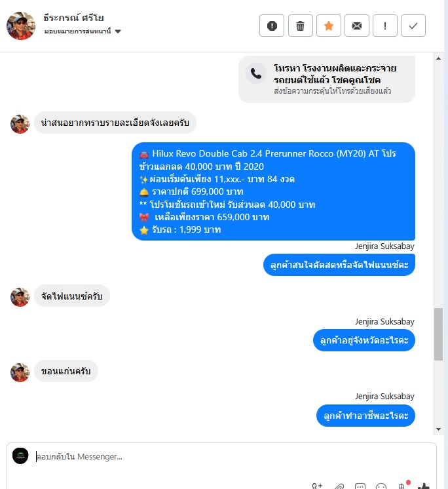Mark conversation as spam with the exclamation-circle icon

tap(272, 26)
